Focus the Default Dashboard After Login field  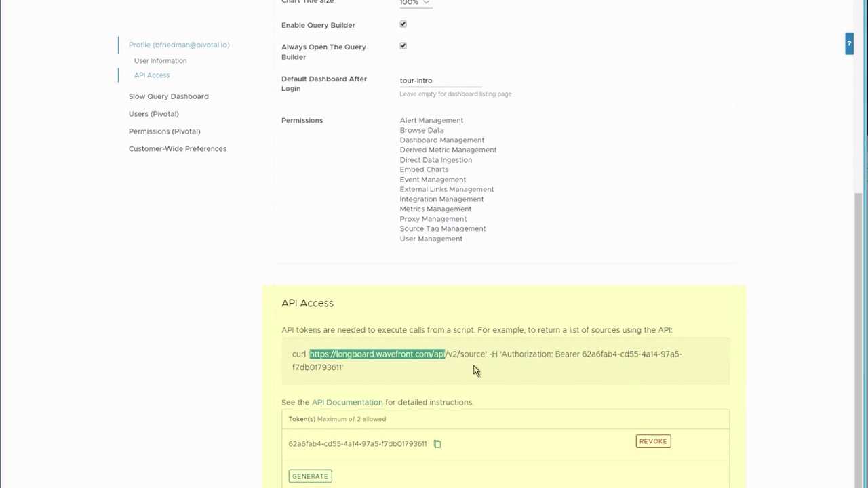(440, 81)
